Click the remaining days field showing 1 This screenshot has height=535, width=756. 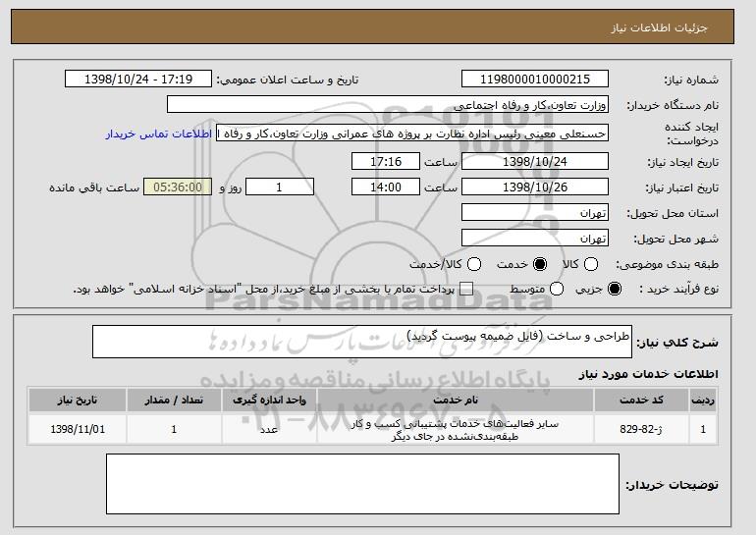pyautogui.click(x=280, y=187)
